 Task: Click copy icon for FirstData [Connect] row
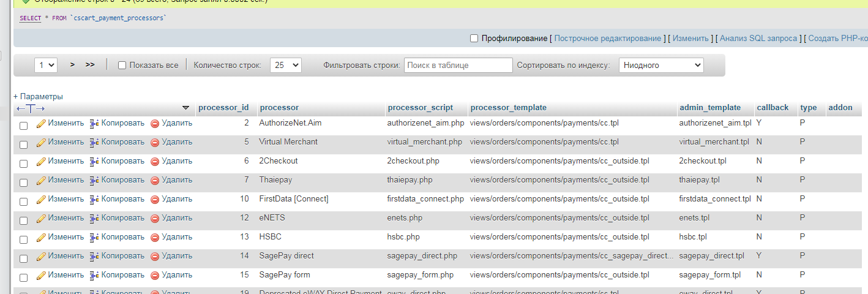94,199
